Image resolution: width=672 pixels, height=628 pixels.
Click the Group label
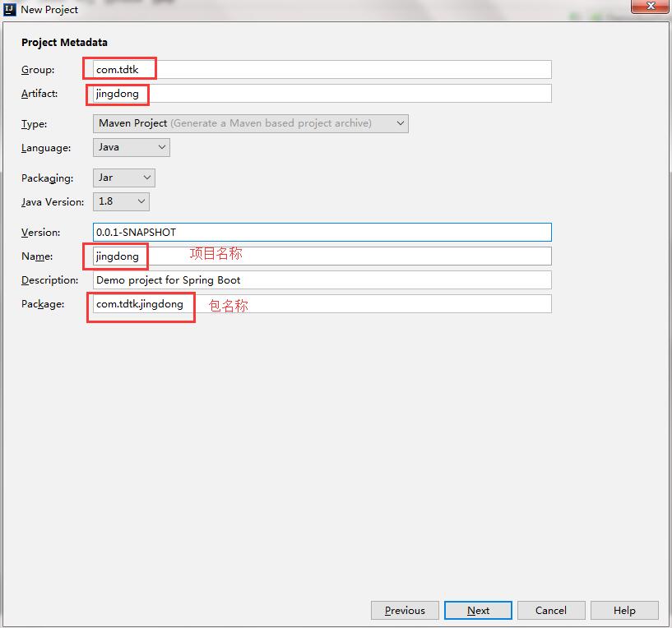click(38, 70)
